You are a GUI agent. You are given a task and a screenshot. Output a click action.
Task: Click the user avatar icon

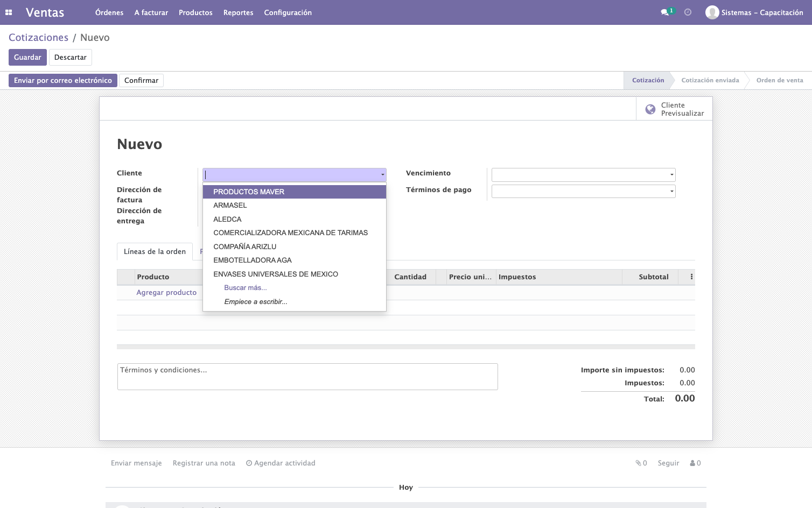tap(712, 12)
